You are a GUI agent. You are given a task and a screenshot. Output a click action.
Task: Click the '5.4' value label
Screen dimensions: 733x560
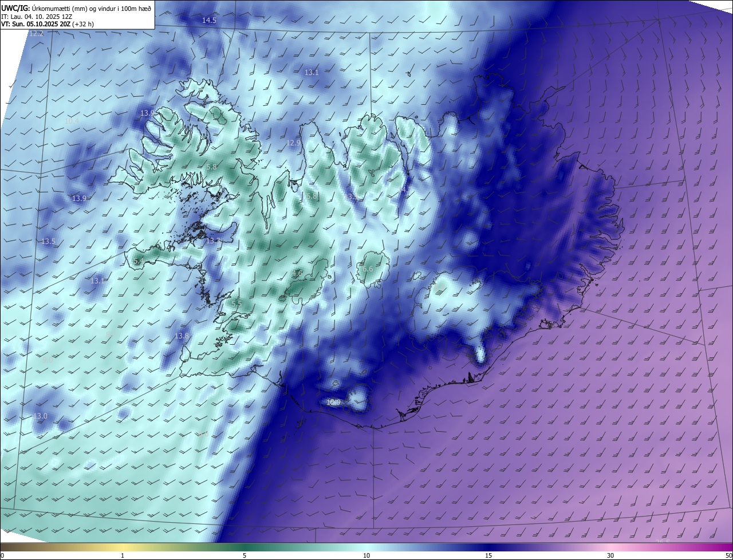138,262
